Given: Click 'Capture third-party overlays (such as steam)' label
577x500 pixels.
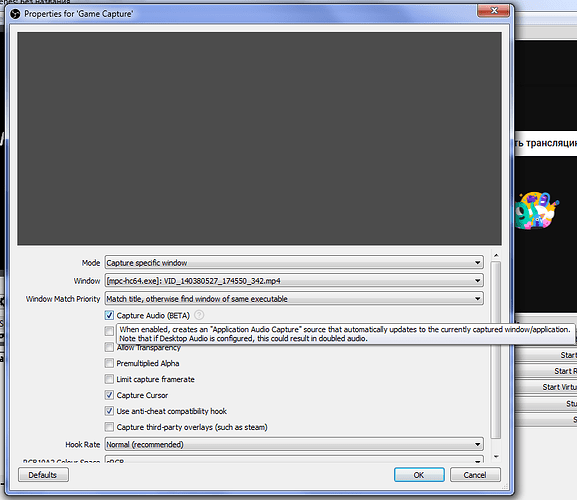Looking at the screenshot, I should pos(192,427).
